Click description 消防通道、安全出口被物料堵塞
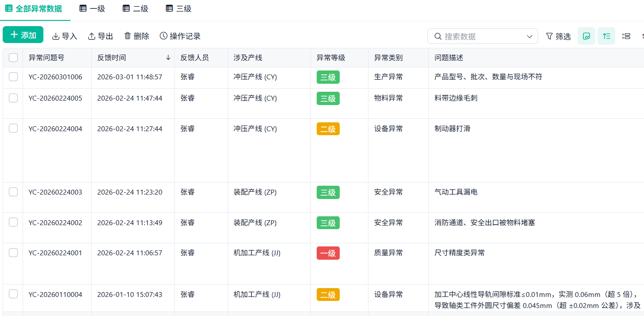644x316 pixels. tap(485, 223)
